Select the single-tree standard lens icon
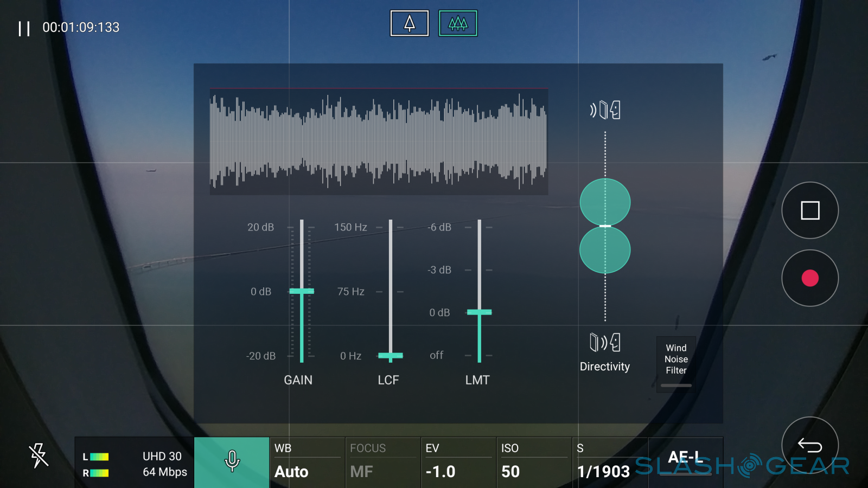Screen dimensions: 868x488 pos(410,23)
